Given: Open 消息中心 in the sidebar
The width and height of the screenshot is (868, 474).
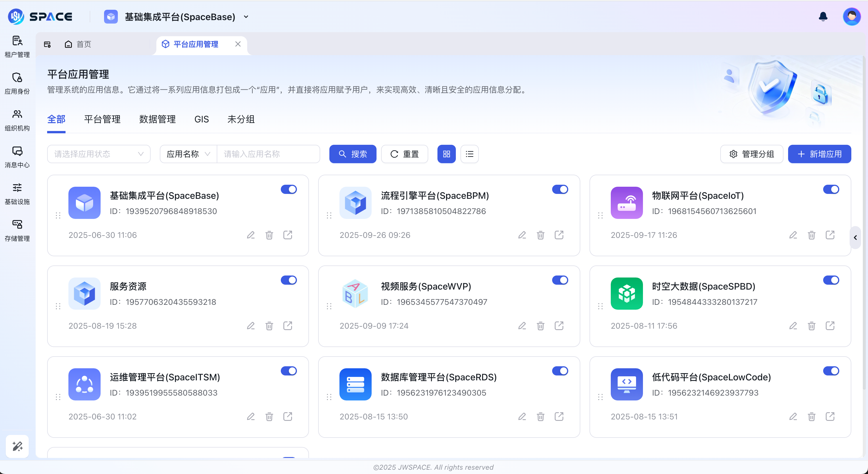Looking at the screenshot, I should [x=17, y=157].
